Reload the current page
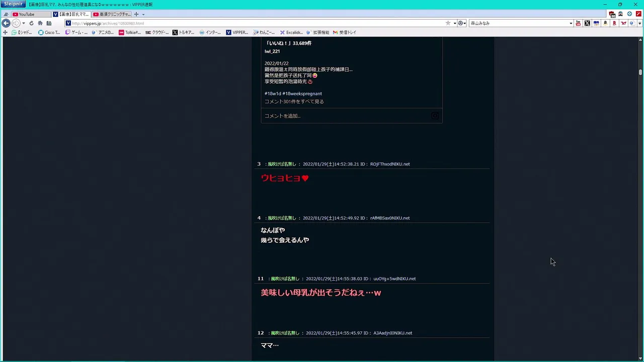Screen dimensions: 644x362 coord(31,23)
